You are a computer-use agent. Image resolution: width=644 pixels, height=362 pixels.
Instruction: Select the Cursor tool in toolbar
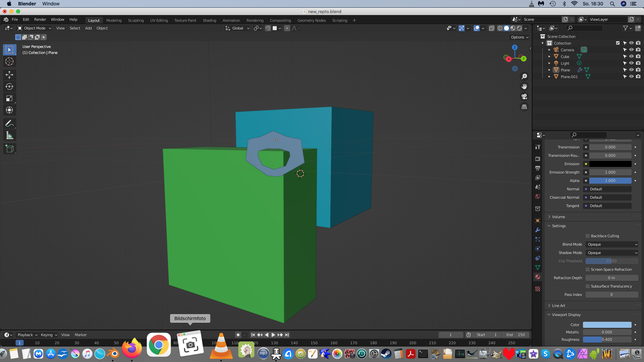(x=9, y=61)
